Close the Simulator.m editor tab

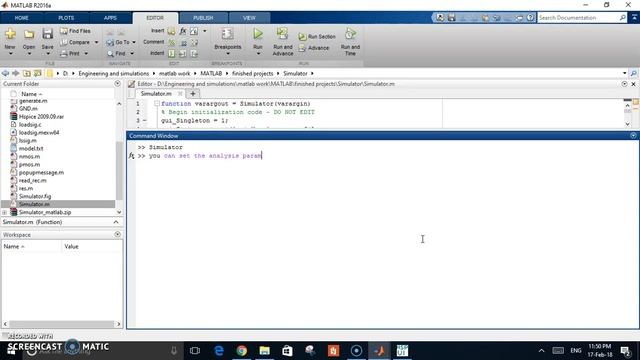point(180,94)
